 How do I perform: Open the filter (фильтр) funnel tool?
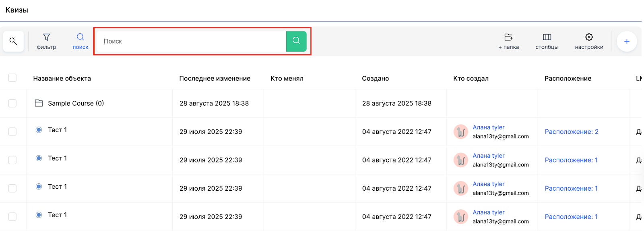click(x=47, y=41)
